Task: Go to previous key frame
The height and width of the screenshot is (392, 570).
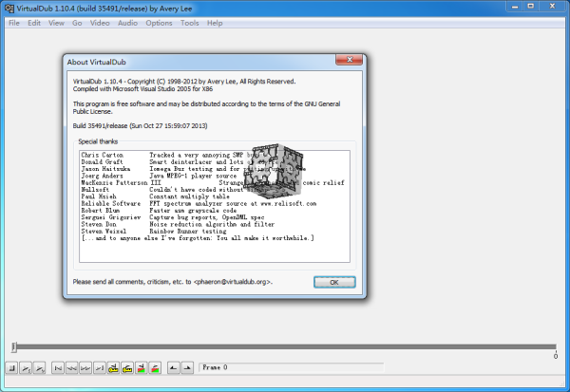Action: click(x=113, y=368)
